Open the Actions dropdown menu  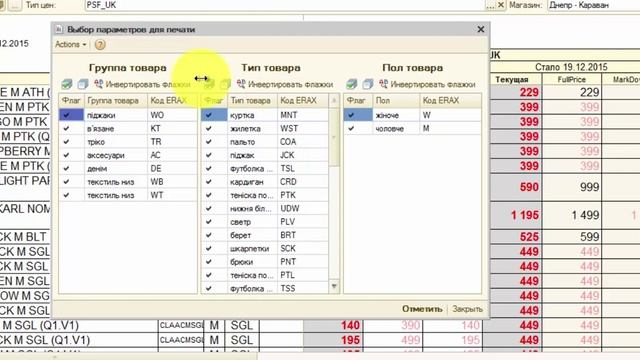(71, 44)
